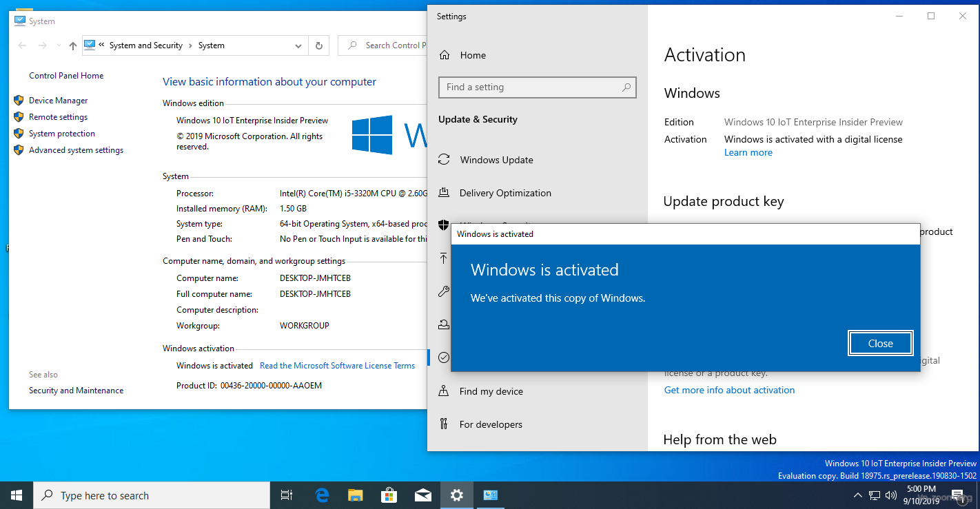Click the Recovery icon in Settings sidebar
The width and height of the screenshot is (980, 509).
[444, 324]
